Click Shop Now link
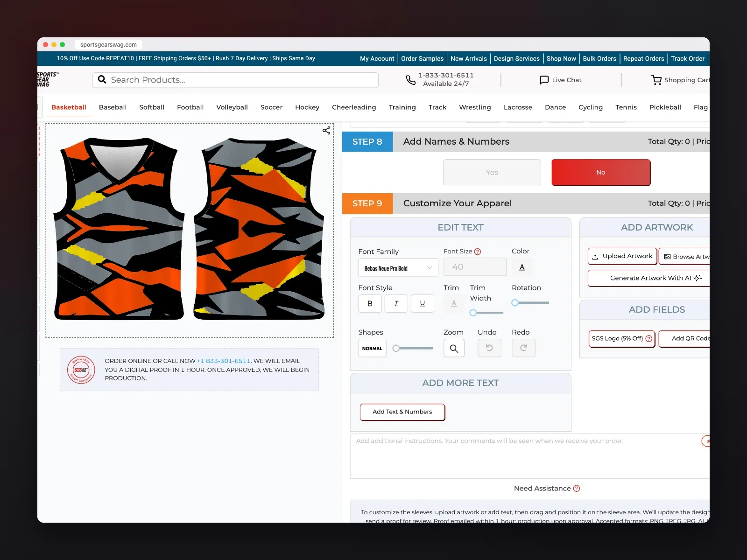Viewport: 747px width, 560px height. [x=561, y=59]
